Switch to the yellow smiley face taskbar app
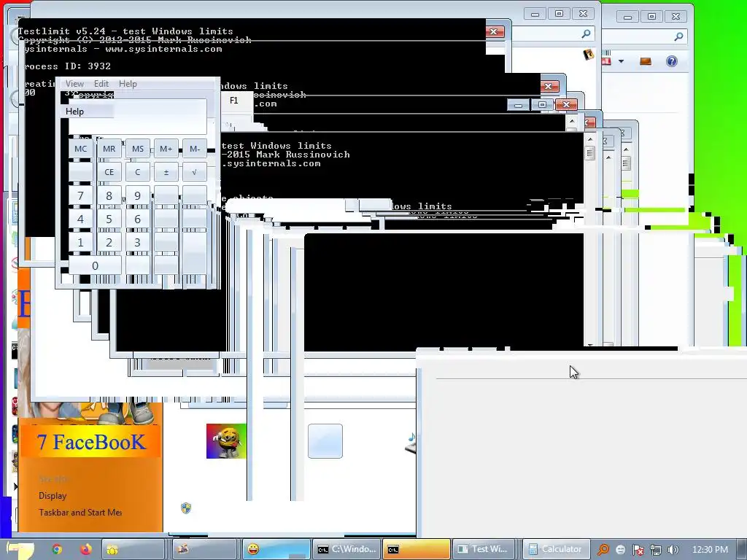This screenshot has height=560, width=747. tap(276, 550)
